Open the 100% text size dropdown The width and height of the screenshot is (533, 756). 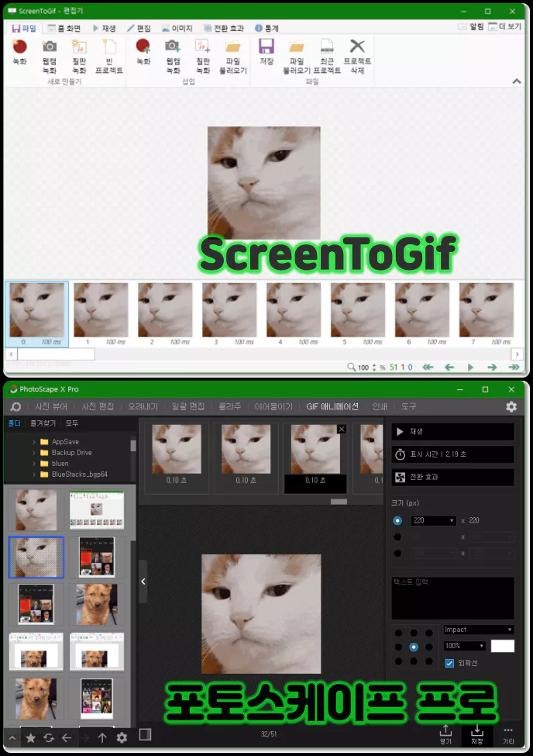465,646
